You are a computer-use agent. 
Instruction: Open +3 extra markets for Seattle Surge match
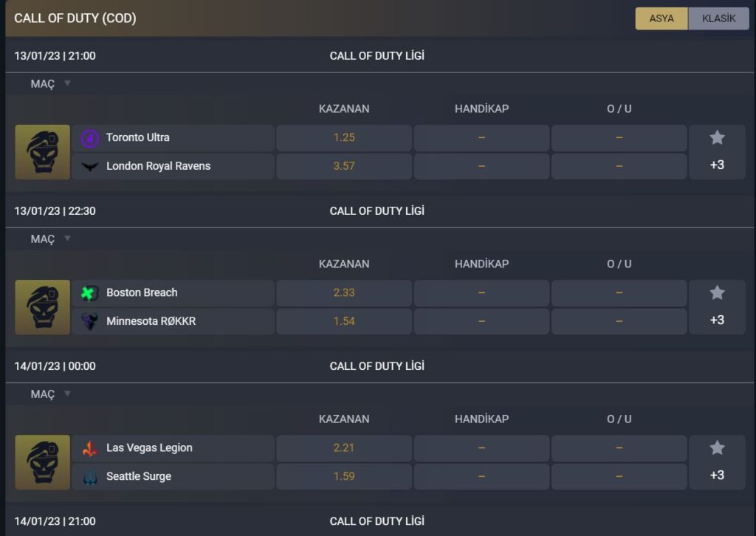(716, 475)
